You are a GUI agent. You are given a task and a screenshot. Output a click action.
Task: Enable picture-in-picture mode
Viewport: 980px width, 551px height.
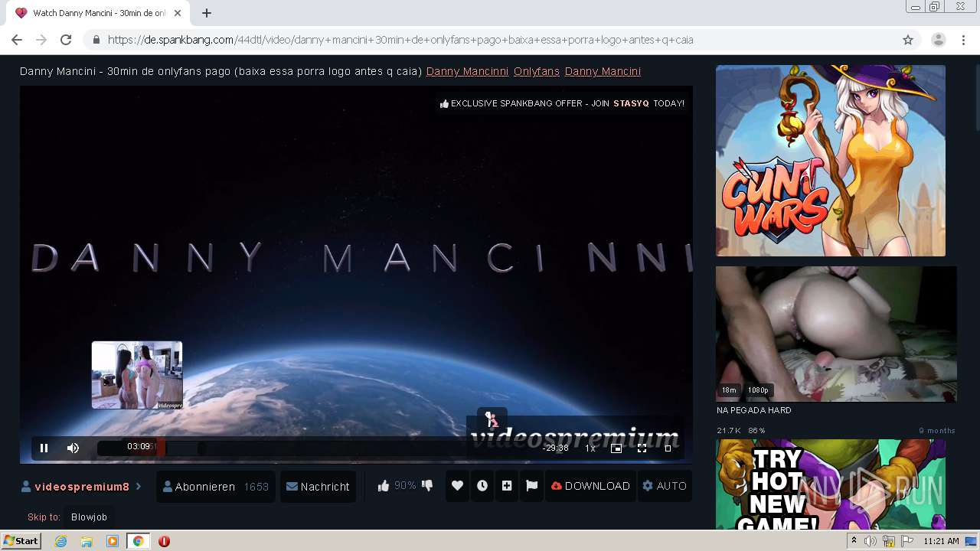616,448
